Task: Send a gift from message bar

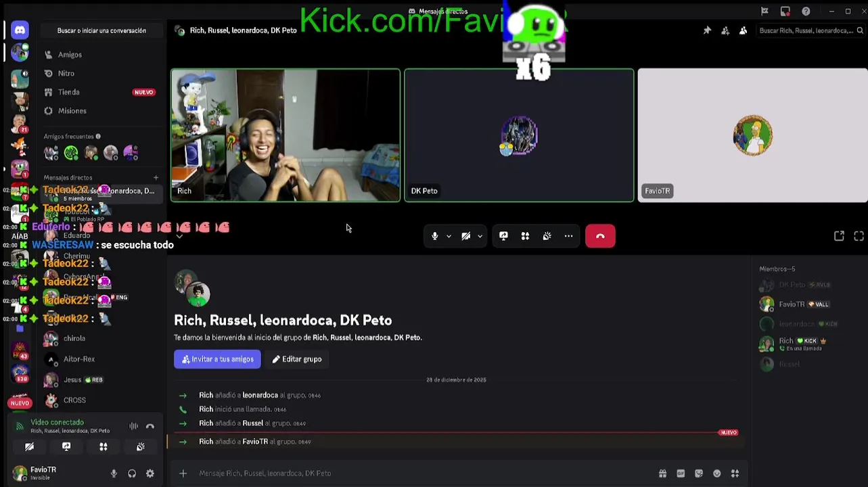Action: coord(662,473)
